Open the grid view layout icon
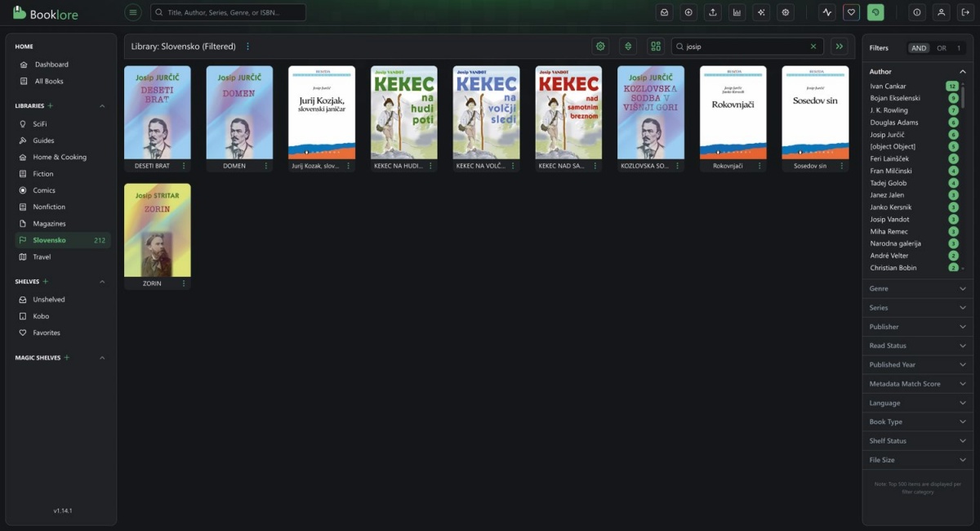 655,47
